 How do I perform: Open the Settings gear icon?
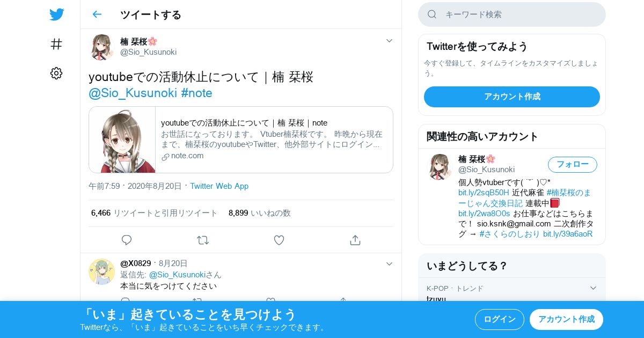[56, 74]
